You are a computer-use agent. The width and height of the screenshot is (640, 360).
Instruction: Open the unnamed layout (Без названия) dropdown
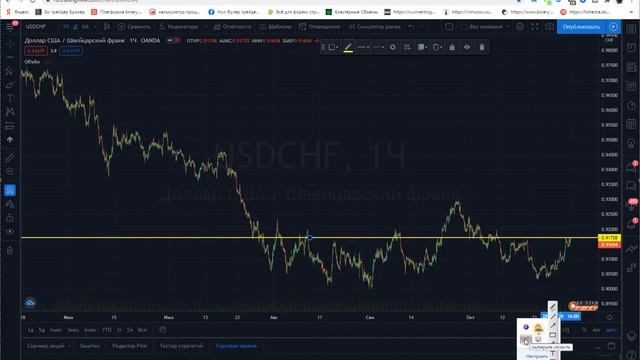[x=485, y=27]
